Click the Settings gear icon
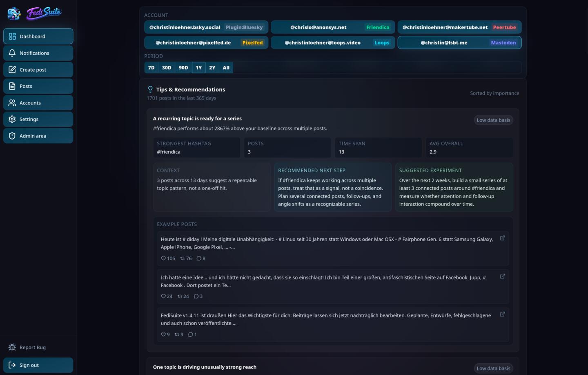588x375 pixels. coord(12,119)
